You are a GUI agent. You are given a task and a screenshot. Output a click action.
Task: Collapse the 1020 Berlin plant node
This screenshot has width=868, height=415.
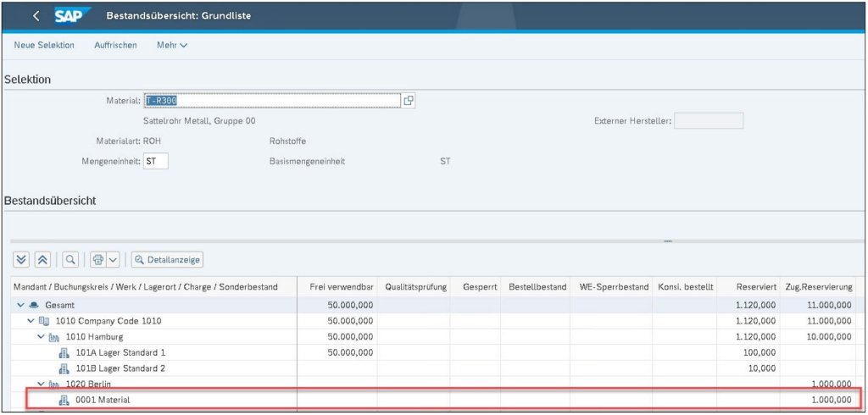click(42, 384)
